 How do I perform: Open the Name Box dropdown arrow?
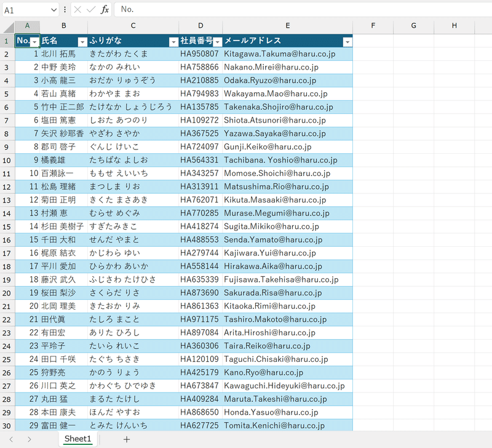pyautogui.click(x=52, y=9)
